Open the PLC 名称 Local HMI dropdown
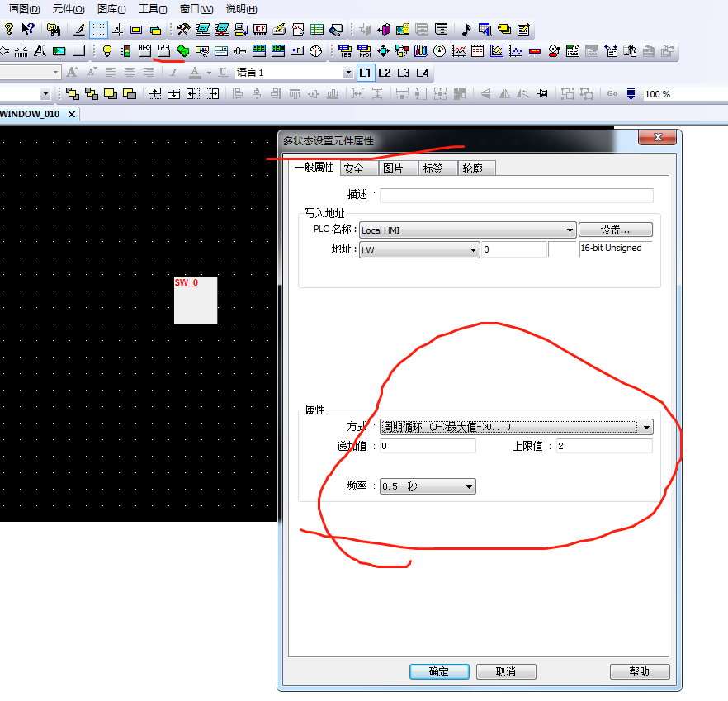 tap(467, 230)
